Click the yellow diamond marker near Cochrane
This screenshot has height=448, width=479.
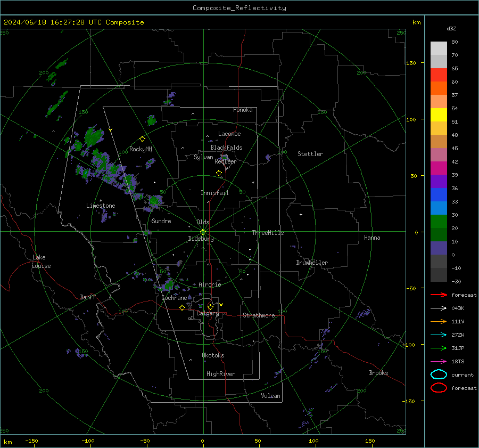tap(182, 307)
